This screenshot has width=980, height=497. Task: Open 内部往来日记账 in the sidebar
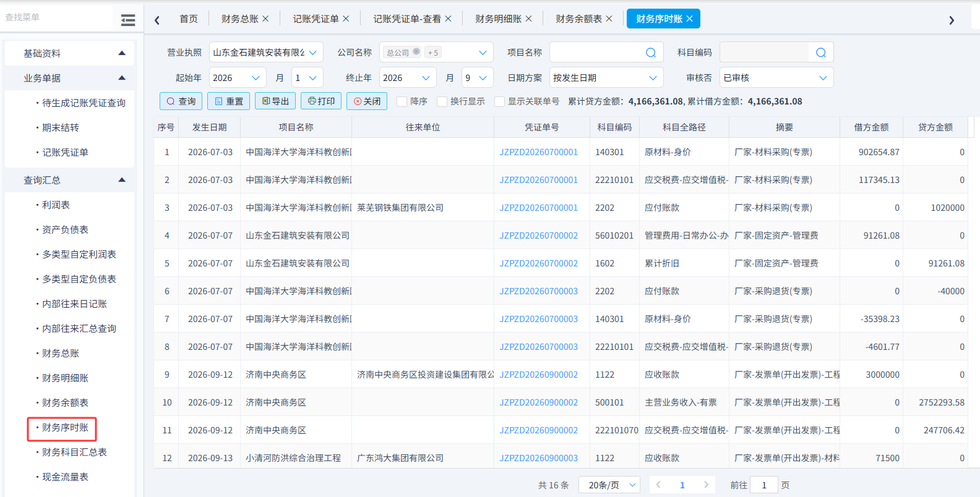(74, 304)
